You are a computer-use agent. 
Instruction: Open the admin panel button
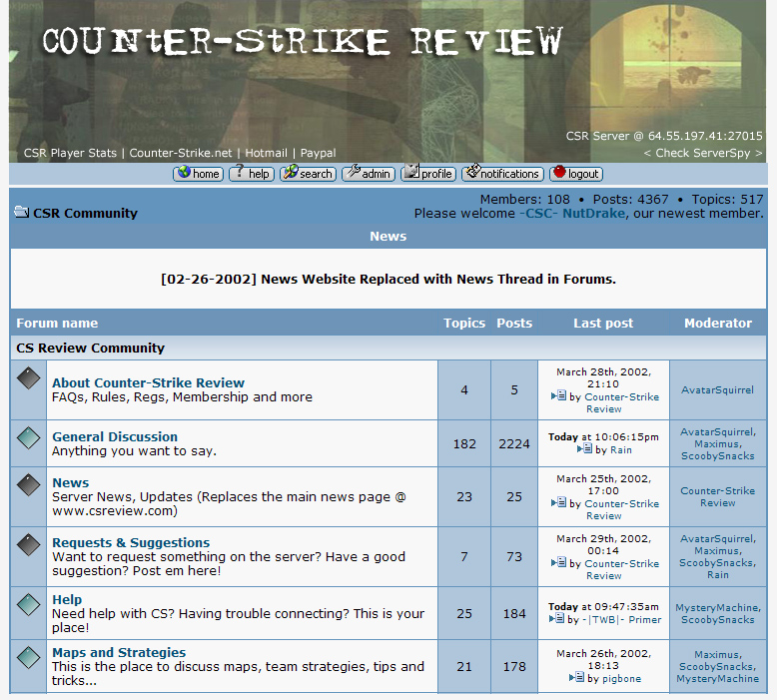coord(368,174)
